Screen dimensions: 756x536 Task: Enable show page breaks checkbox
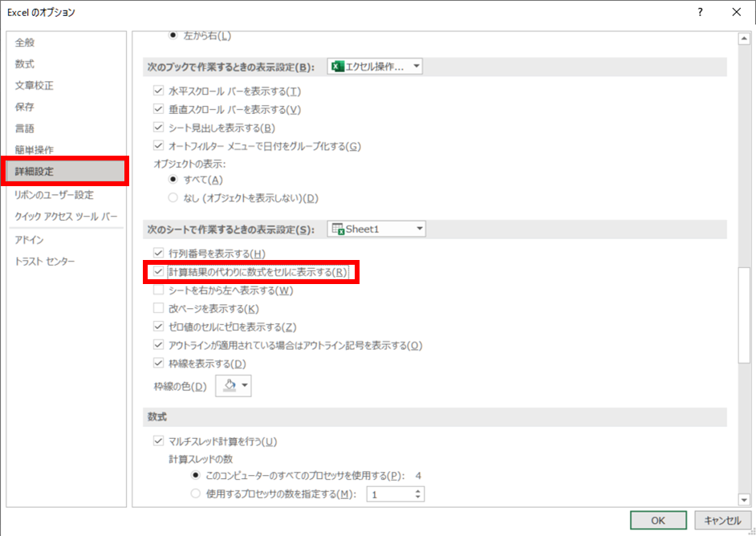(159, 309)
